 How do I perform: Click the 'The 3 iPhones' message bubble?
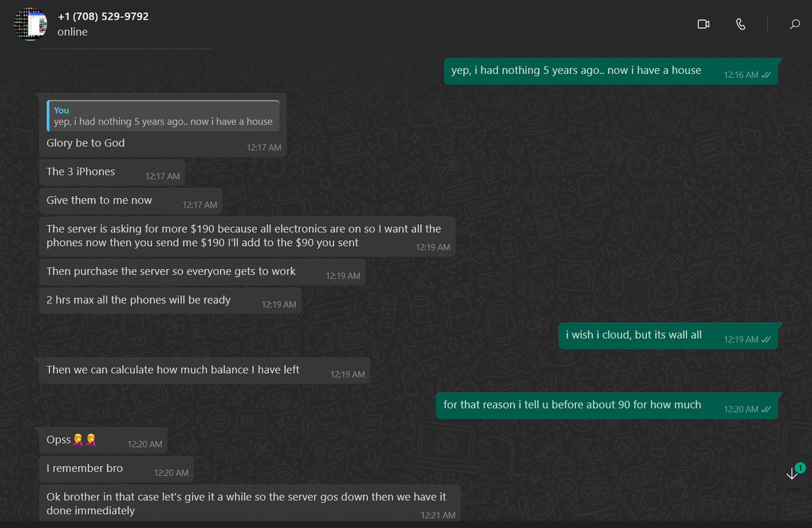(112, 172)
